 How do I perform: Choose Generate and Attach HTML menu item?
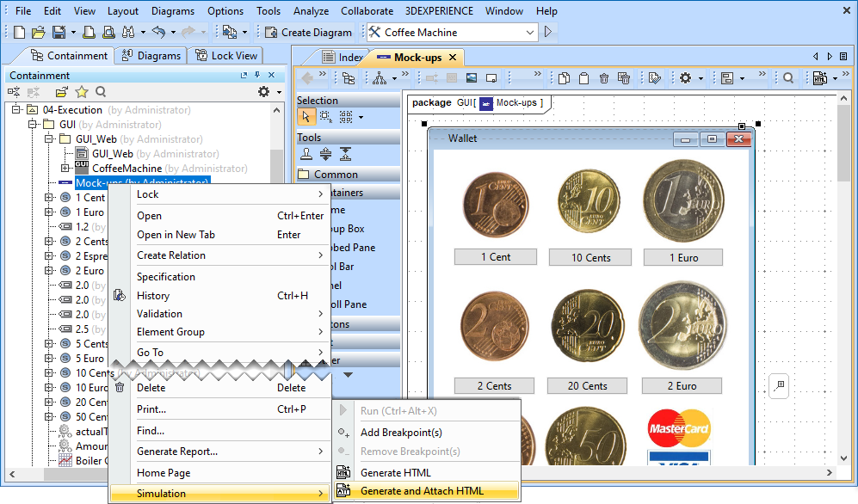coord(422,491)
